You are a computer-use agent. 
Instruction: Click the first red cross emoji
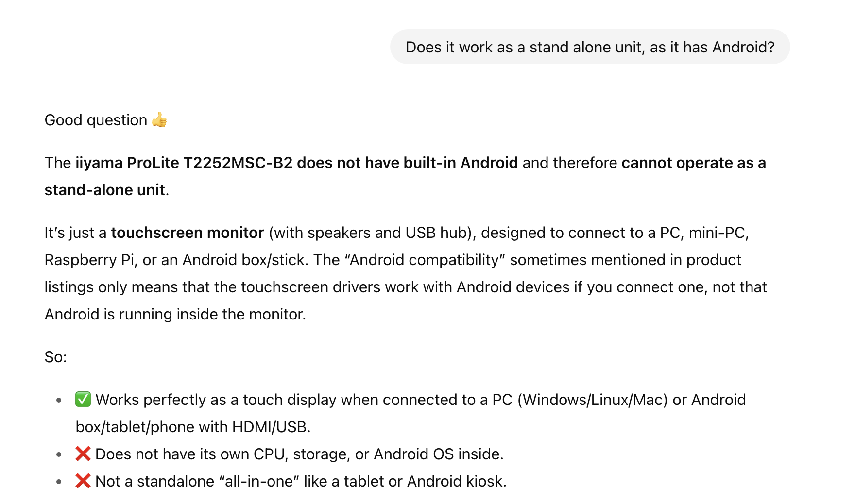click(x=83, y=454)
